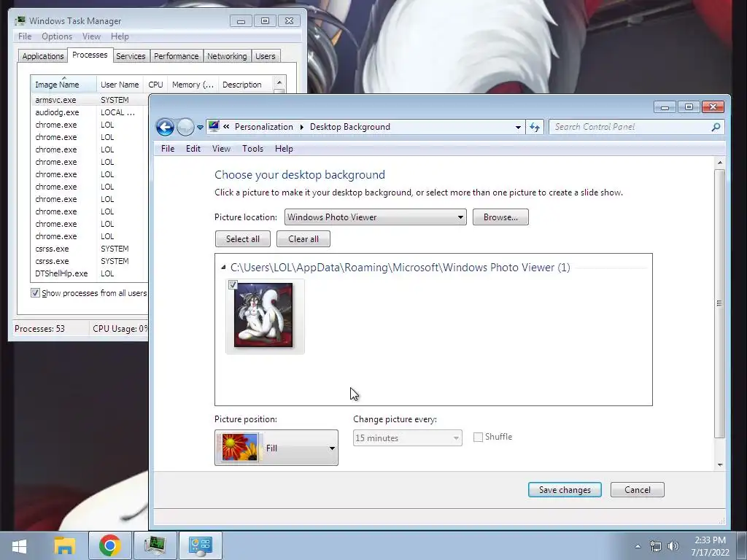The height and width of the screenshot is (560, 747).
Task: Click the Browse... button
Action: (500, 217)
